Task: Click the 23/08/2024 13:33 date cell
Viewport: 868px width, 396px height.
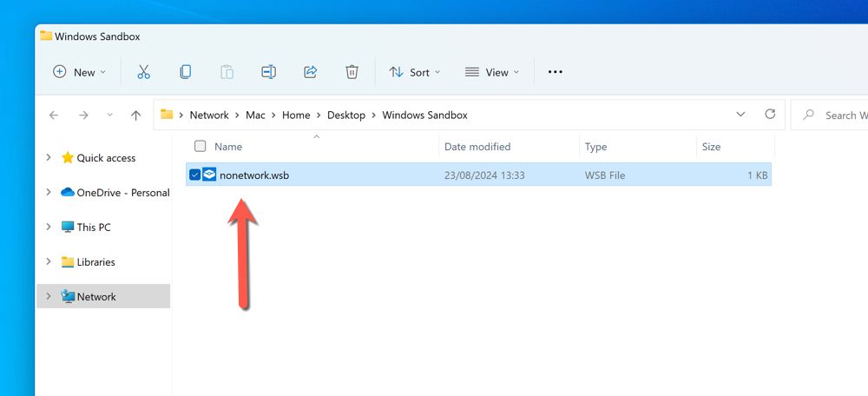Action: click(484, 175)
